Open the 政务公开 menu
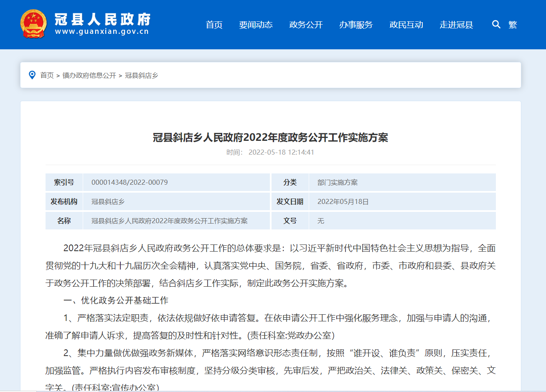This screenshot has height=392, width=546. (306, 25)
